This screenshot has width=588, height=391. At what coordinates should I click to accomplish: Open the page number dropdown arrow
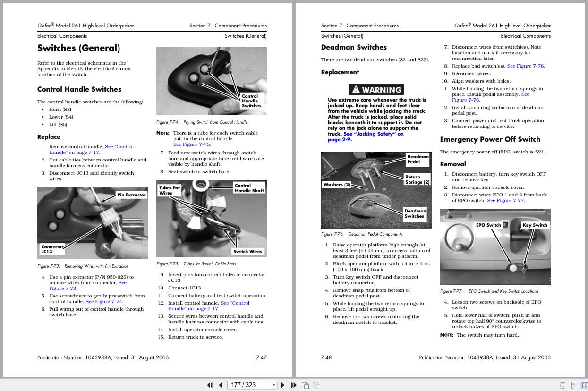[274, 385]
